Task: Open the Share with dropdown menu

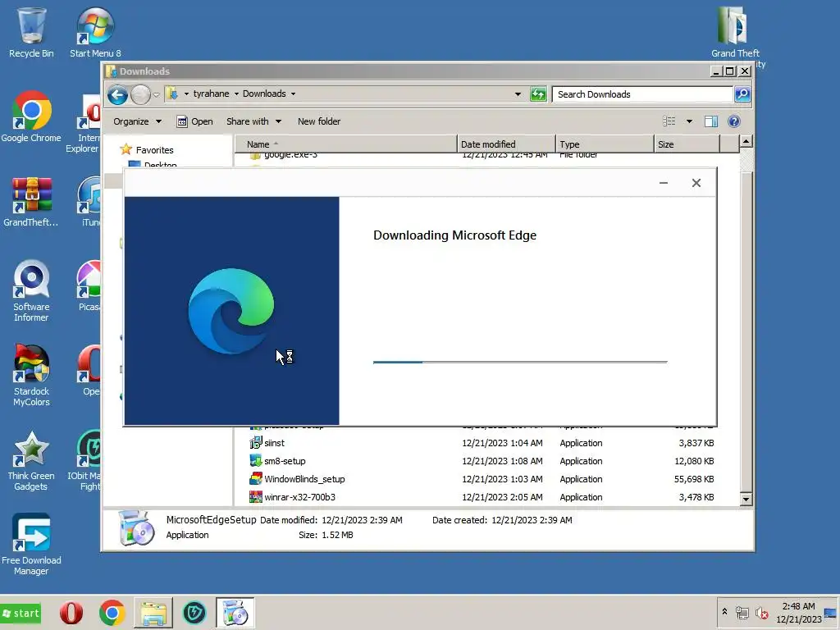Action: click(253, 121)
